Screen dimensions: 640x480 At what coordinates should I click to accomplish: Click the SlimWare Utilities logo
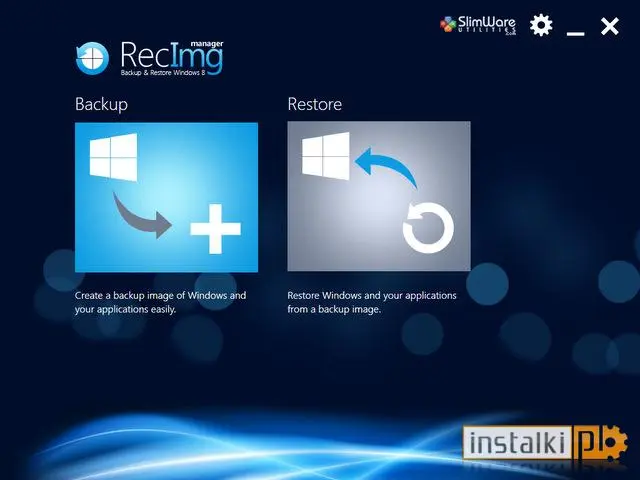[x=478, y=25]
